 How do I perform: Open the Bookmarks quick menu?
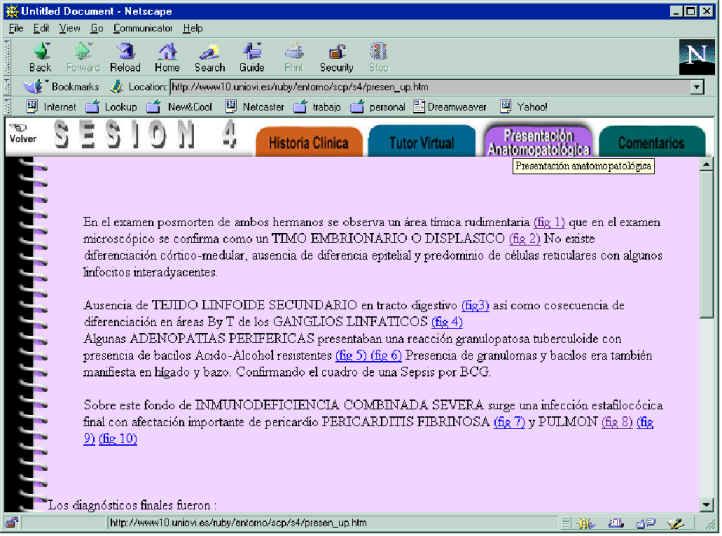tap(62, 87)
